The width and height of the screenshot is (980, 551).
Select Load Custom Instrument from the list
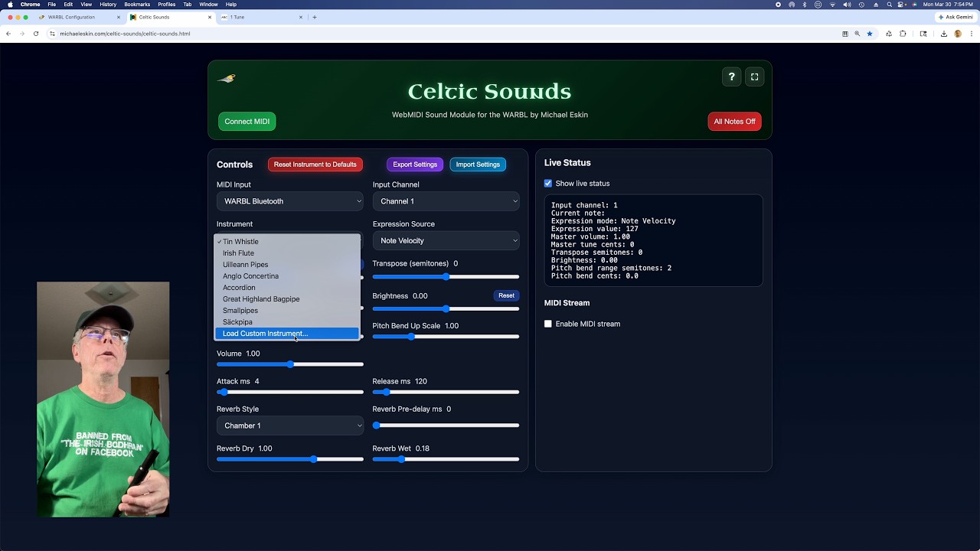[x=265, y=334]
